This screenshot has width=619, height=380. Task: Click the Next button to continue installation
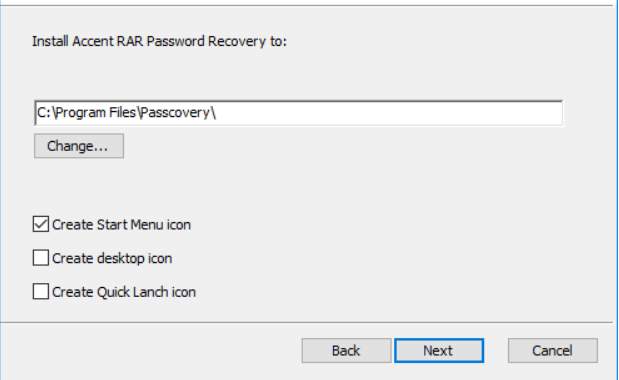point(439,350)
